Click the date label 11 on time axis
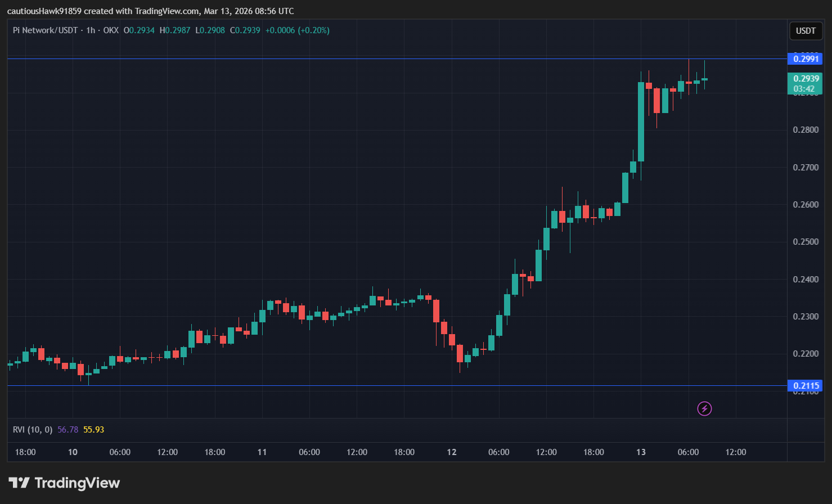The image size is (832, 504). [x=262, y=452]
